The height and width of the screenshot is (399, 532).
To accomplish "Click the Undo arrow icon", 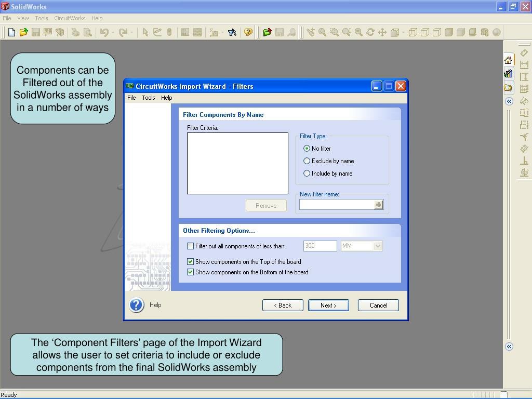I will pos(104,32).
